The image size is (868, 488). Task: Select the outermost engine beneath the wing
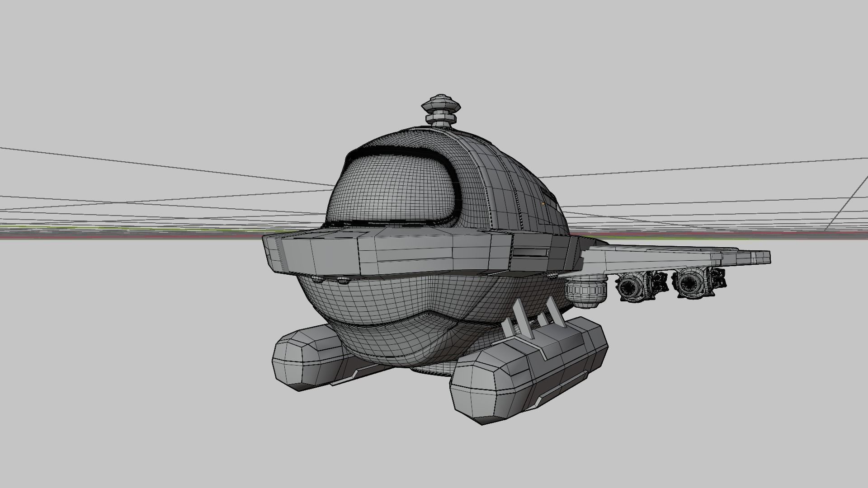pyautogui.click(x=698, y=283)
